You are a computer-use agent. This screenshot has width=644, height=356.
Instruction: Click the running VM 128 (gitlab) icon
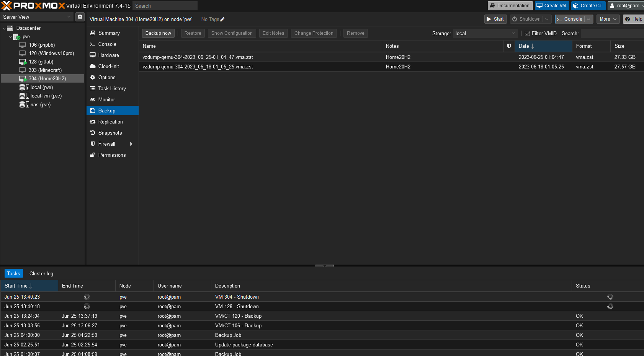coord(23,62)
